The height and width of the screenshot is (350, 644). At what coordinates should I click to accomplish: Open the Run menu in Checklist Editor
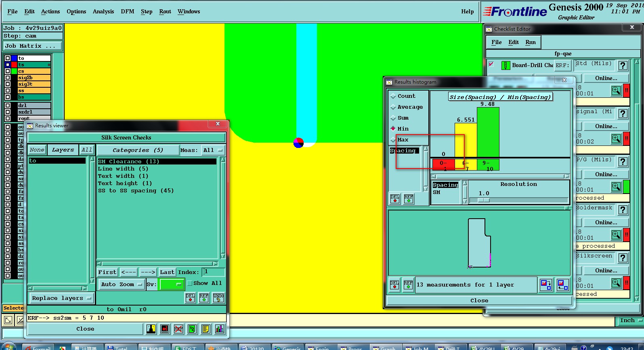[531, 42]
